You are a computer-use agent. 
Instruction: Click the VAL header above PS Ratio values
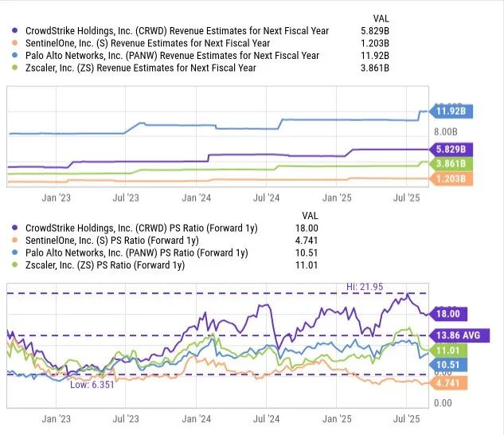[x=310, y=216]
